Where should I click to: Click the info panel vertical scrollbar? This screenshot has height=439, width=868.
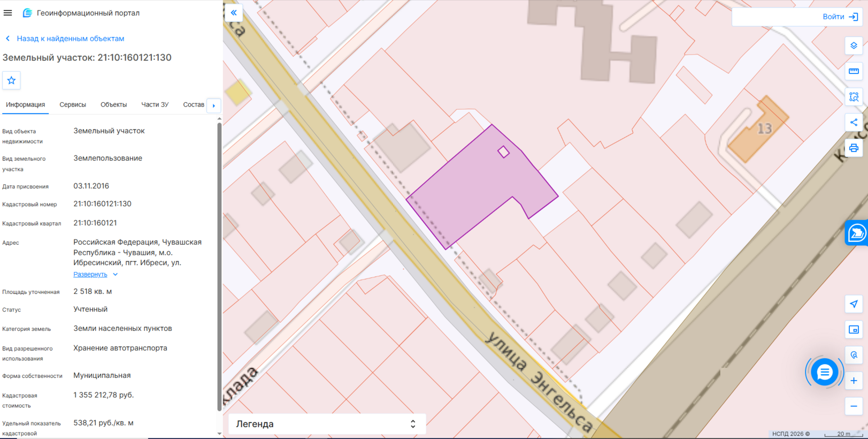(x=219, y=268)
